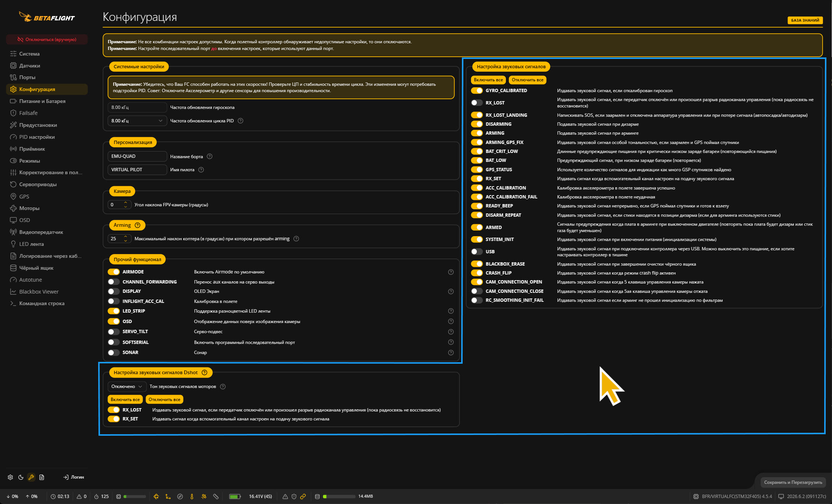
Task: Turn off Dshot RX_SET beacon
Action: 114,419
